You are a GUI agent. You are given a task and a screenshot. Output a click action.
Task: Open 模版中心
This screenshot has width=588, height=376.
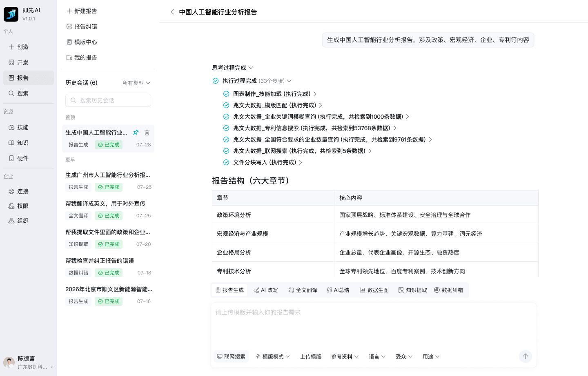[82, 42]
